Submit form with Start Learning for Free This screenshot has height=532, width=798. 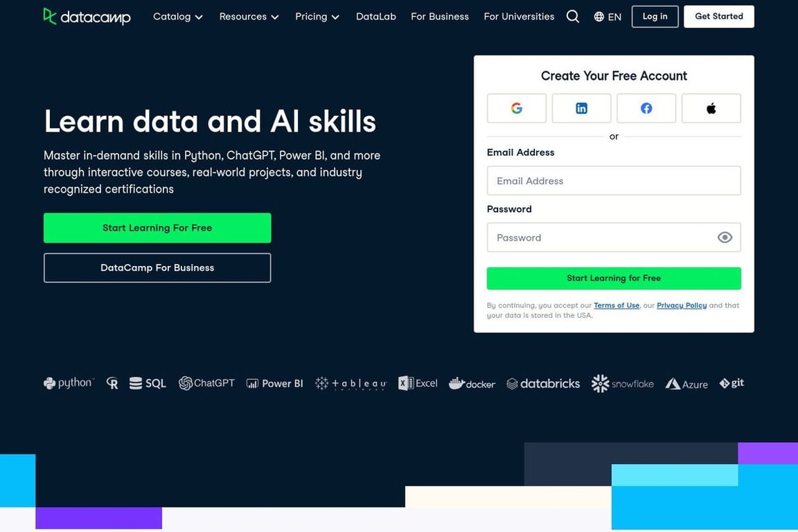click(614, 278)
